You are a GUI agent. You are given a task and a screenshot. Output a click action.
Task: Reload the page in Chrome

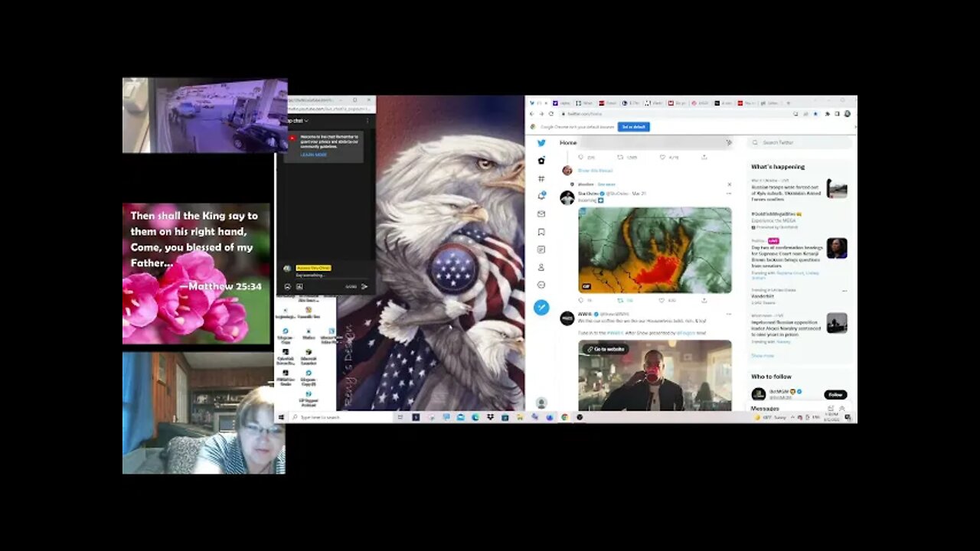tap(550, 113)
